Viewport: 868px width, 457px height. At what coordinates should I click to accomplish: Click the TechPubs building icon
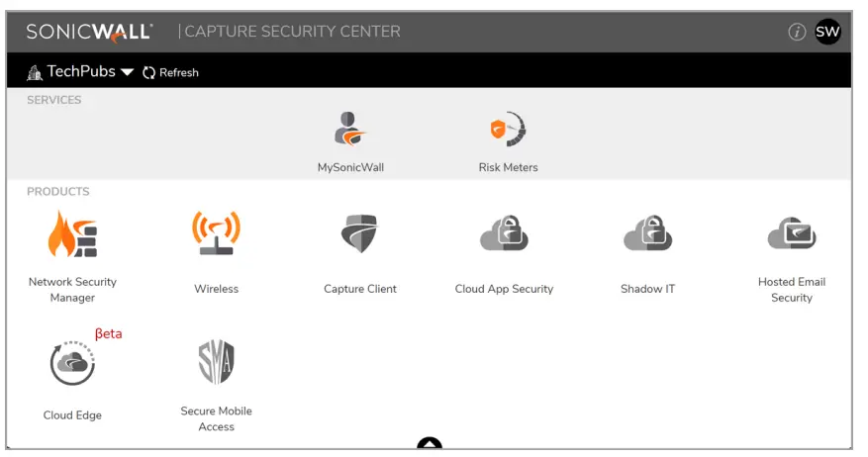(x=35, y=72)
